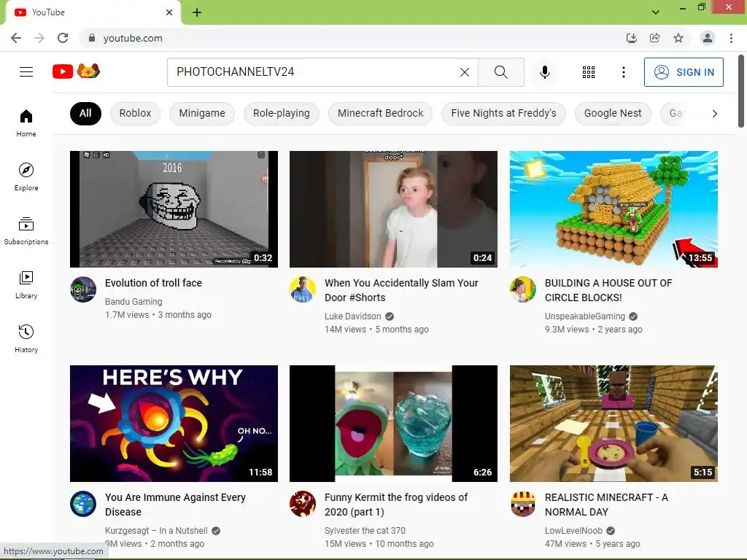Open Chrome three-dot menu

pos(731,38)
